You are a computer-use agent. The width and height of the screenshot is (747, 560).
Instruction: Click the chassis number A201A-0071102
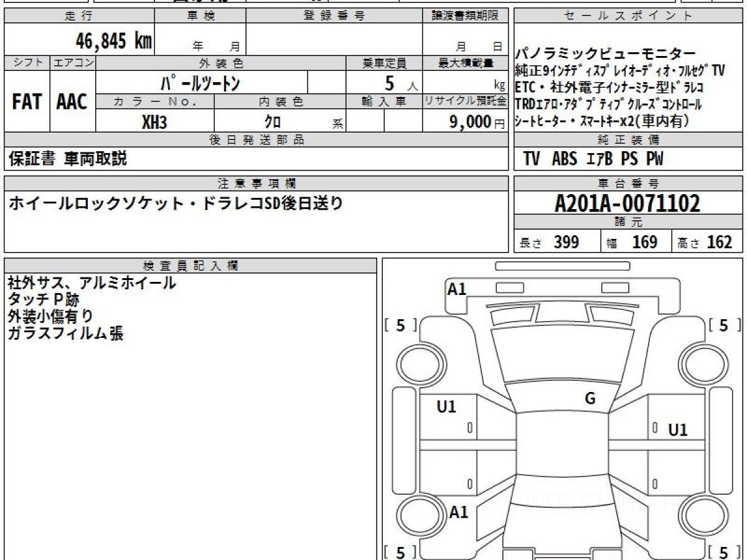[627, 203]
